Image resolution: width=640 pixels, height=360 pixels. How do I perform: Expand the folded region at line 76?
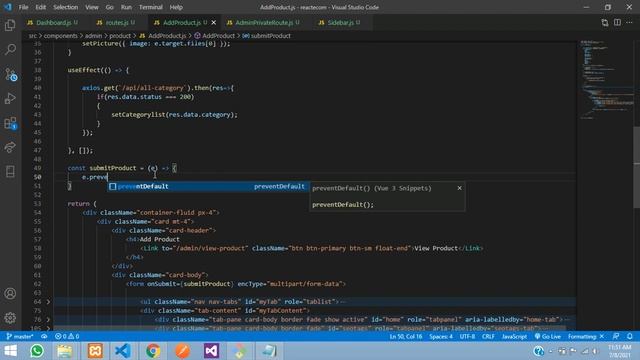(x=48, y=319)
